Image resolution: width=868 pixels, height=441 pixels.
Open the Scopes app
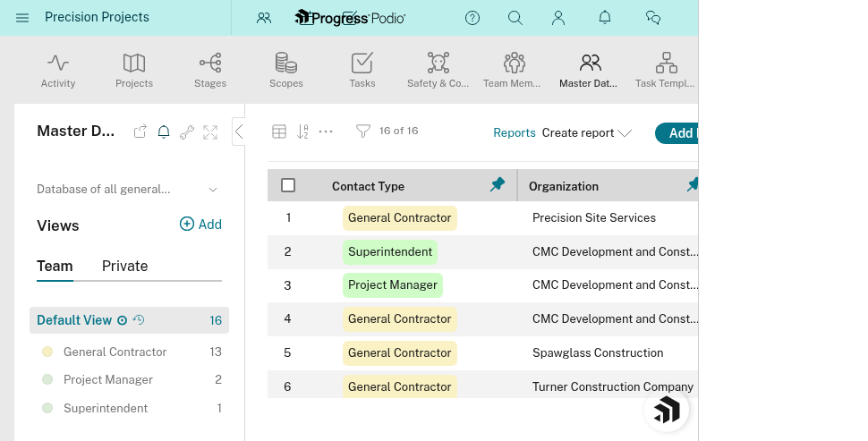click(x=286, y=71)
